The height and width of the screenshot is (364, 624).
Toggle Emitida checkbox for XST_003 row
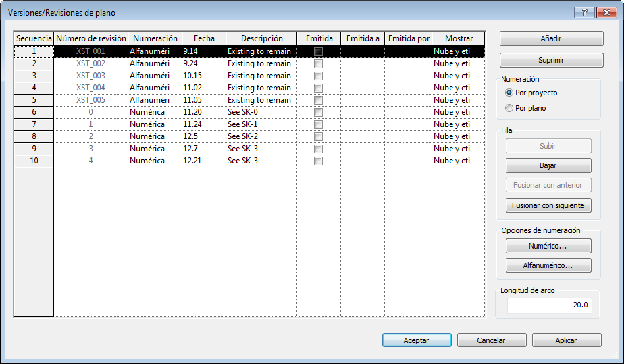pyautogui.click(x=318, y=76)
